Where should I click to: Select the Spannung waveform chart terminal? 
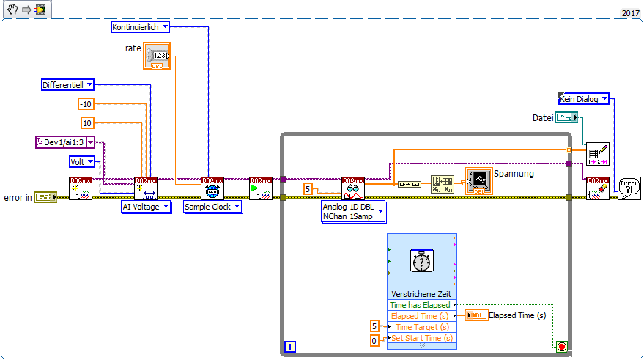coord(479,181)
